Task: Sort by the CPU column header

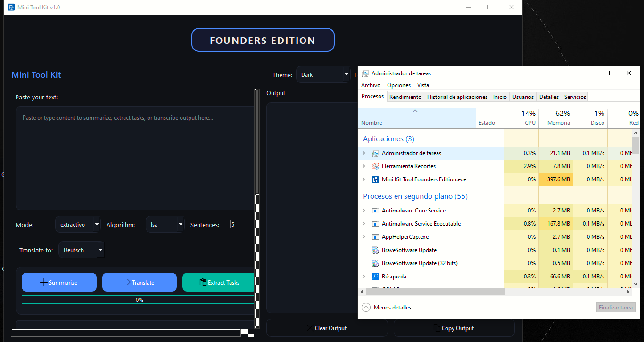Action: point(521,118)
